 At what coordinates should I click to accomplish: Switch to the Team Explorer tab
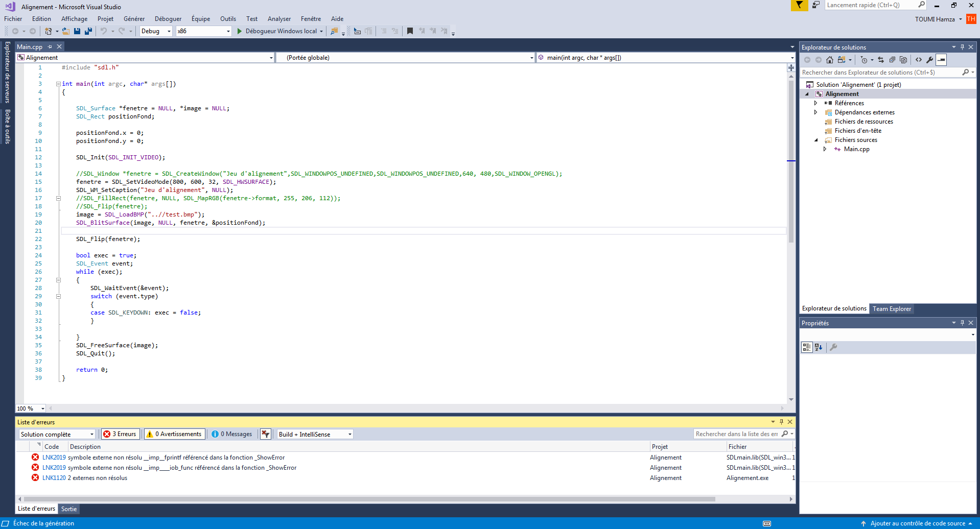[x=892, y=309]
